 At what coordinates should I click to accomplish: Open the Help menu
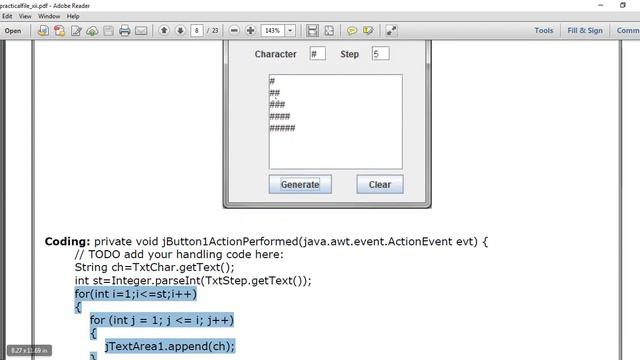point(73,16)
